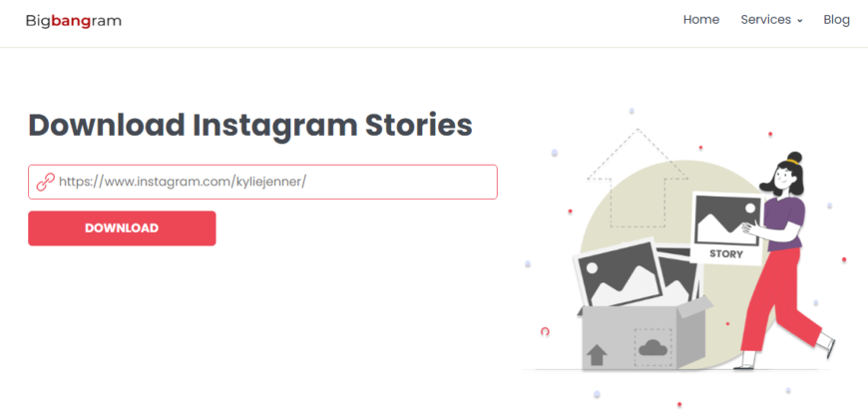Viewport: 868px width, 418px height.
Task: Click the woman's red trousers
Action: click(779, 299)
